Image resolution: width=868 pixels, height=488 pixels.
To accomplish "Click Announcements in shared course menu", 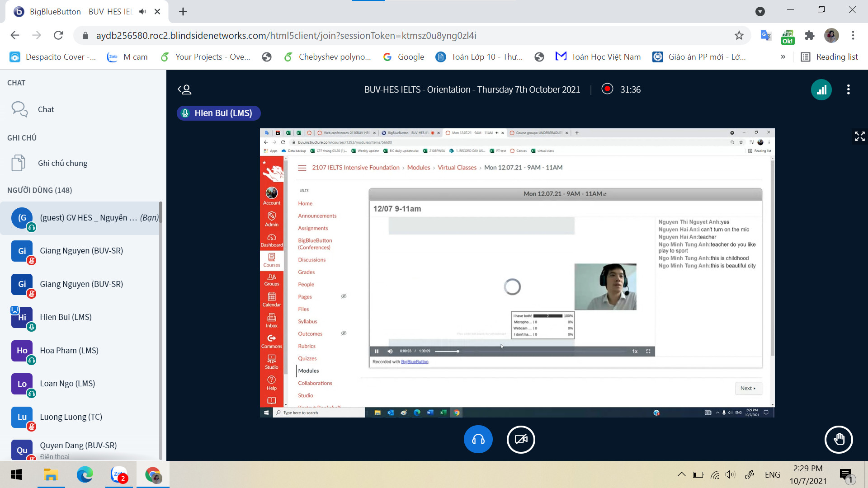I will 317,216.
